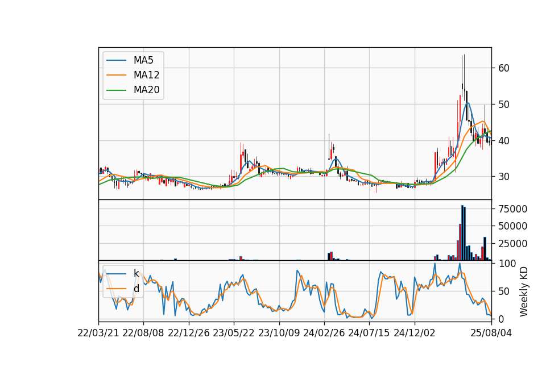Click the blue MA5 line peak near 50
Image resolution: width=546 pixels, height=392 pixels.
click(468, 103)
